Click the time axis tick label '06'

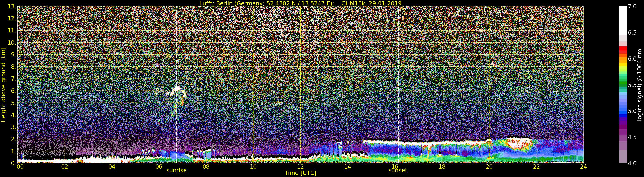click(x=159, y=167)
